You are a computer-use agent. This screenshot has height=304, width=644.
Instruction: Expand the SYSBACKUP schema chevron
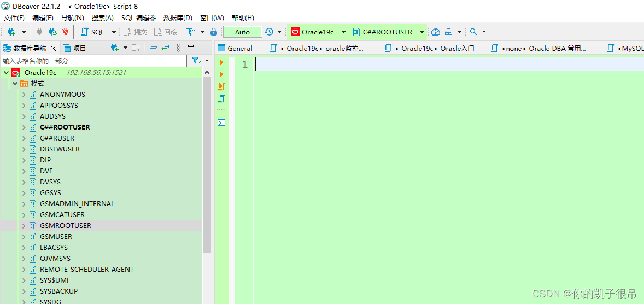point(24,291)
